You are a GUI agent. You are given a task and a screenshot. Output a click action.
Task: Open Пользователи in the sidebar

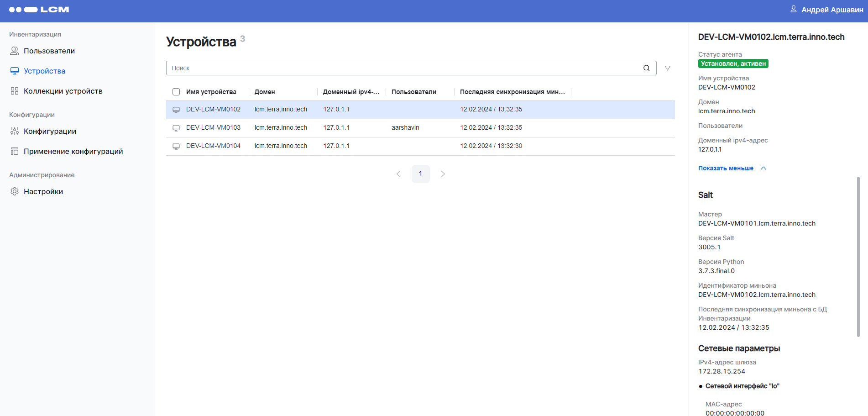pyautogui.click(x=49, y=51)
